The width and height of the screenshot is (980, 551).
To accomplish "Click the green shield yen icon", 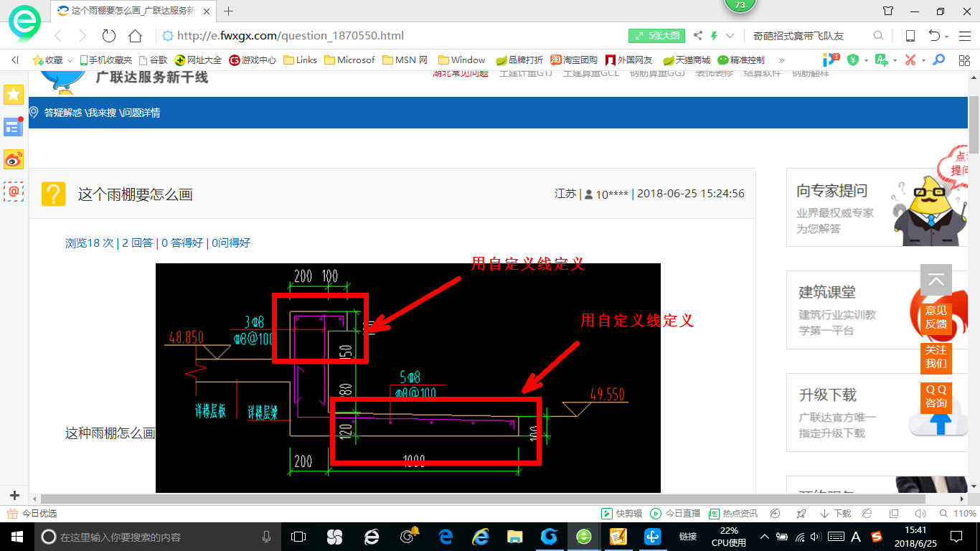I will click(x=852, y=60).
